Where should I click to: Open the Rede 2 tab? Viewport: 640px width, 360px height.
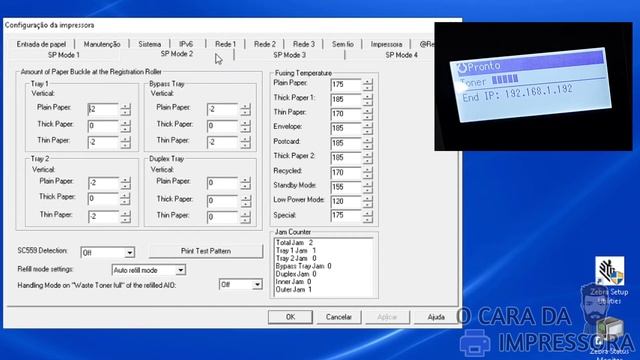(x=264, y=44)
